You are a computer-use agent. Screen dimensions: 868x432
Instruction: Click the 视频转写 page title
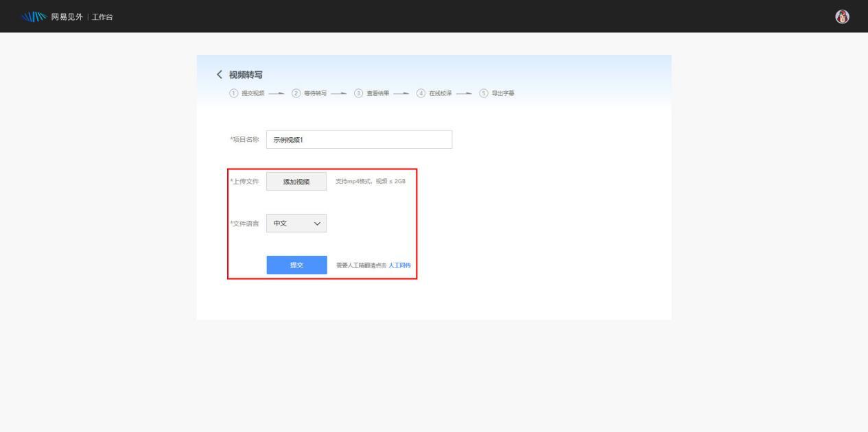point(246,75)
